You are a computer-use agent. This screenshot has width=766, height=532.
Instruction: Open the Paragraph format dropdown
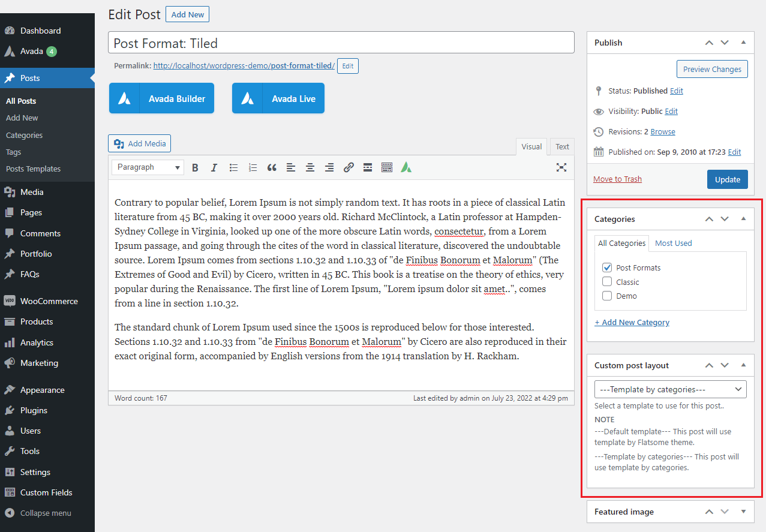148,167
